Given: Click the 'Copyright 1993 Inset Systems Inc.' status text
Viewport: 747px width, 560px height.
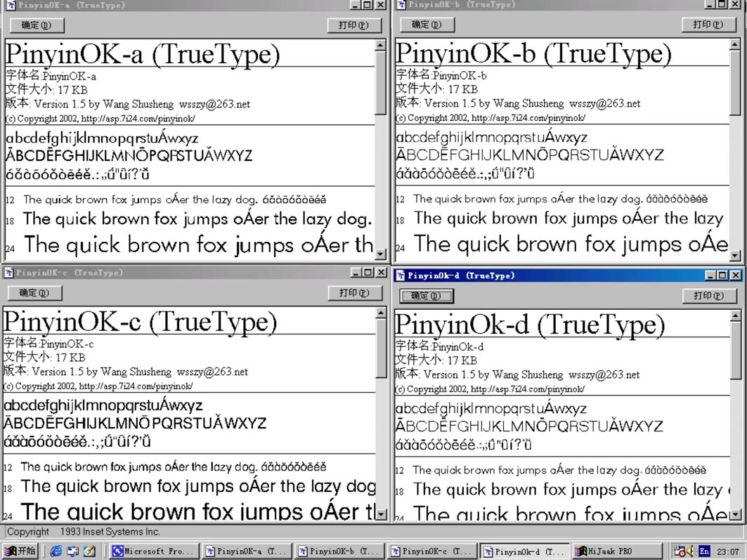Looking at the screenshot, I should coord(84,531).
